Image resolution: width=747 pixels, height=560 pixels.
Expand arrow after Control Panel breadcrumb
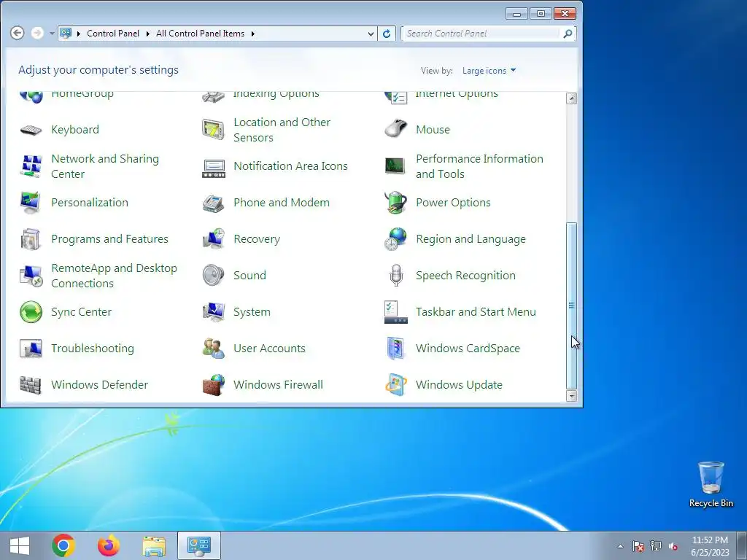tap(147, 34)
